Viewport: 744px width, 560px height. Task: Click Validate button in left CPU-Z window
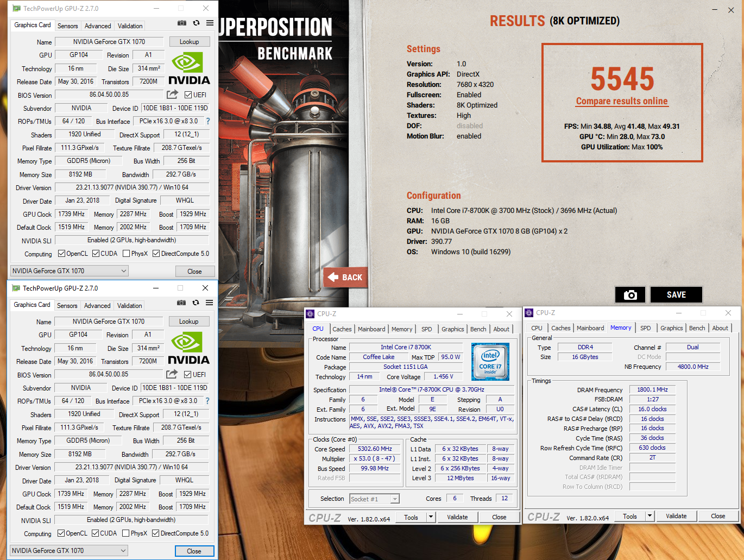tap(457, 517)
